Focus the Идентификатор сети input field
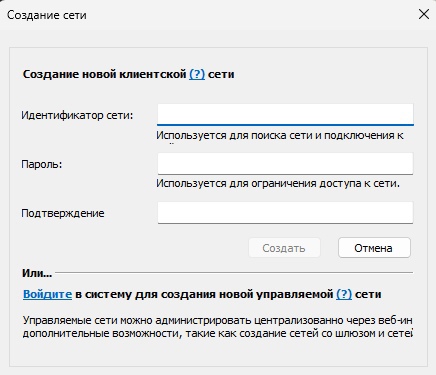This screenshot has height=375, width=436. tap(285, 115)
